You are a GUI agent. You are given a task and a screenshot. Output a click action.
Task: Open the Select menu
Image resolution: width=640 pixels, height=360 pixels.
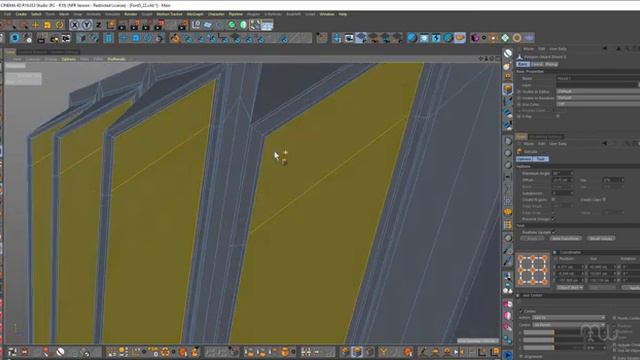point(36,14)
